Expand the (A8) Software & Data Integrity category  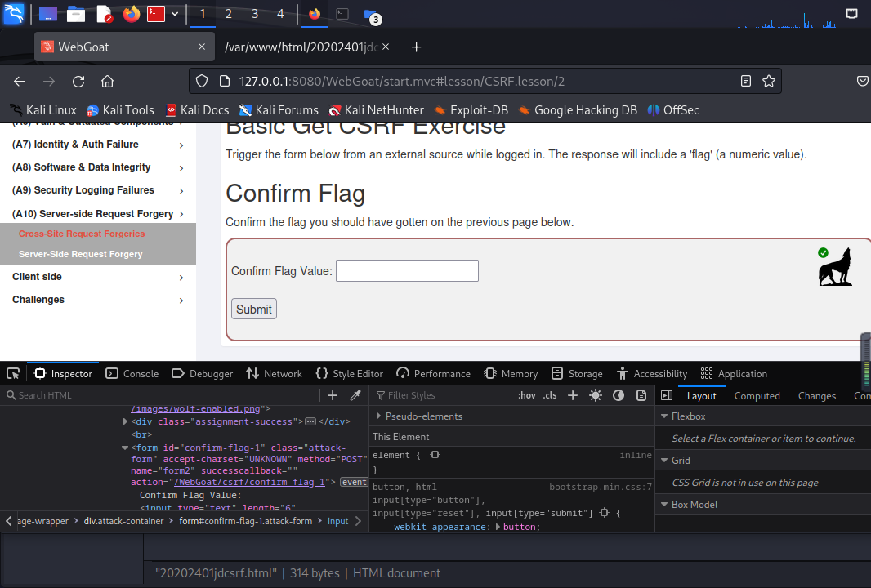98,167
